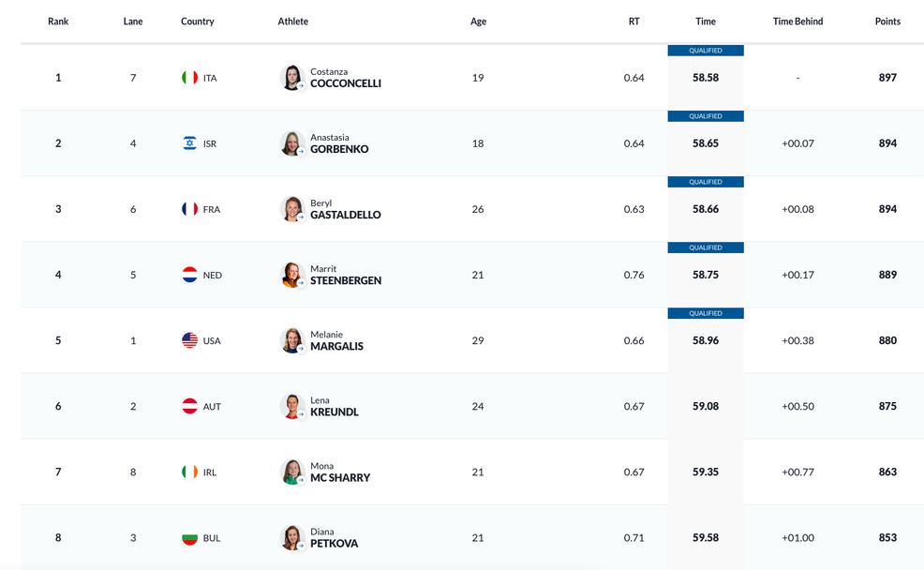924x570 pixels.
Task: Click the Points column header
Action: click(887, 22)
